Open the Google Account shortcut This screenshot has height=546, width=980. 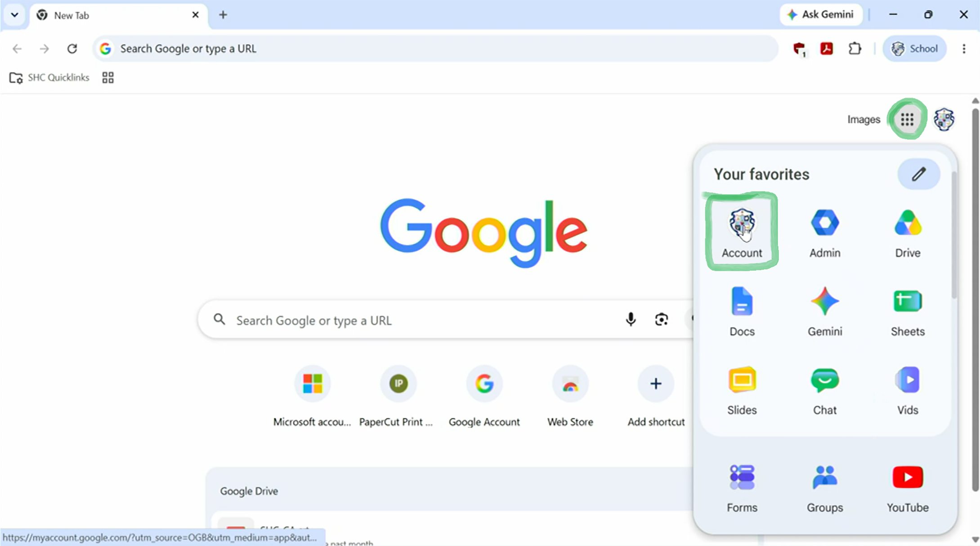484,397
